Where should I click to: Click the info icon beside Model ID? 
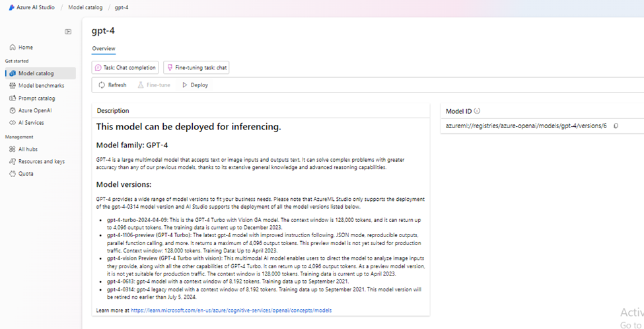pos(477,111)
